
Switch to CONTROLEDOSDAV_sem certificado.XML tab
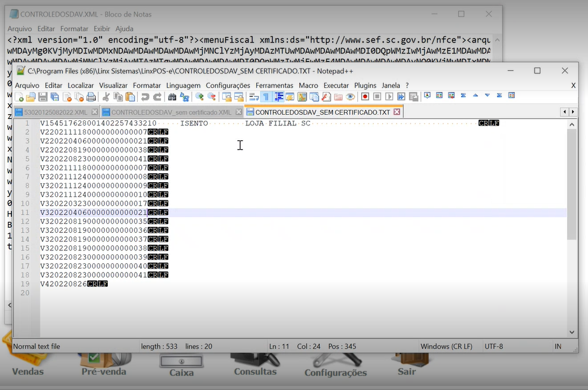coord(171,112)
